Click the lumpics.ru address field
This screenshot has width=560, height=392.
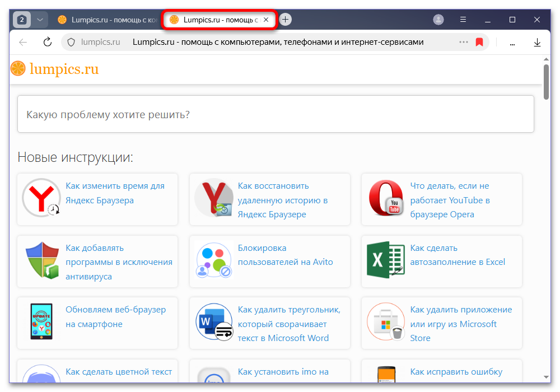[101, 42]
